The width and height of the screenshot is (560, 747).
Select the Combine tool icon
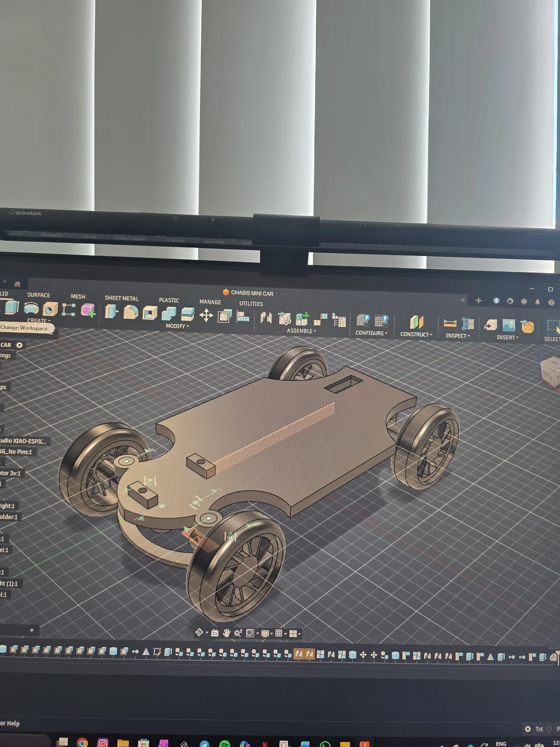coord(169,314)
